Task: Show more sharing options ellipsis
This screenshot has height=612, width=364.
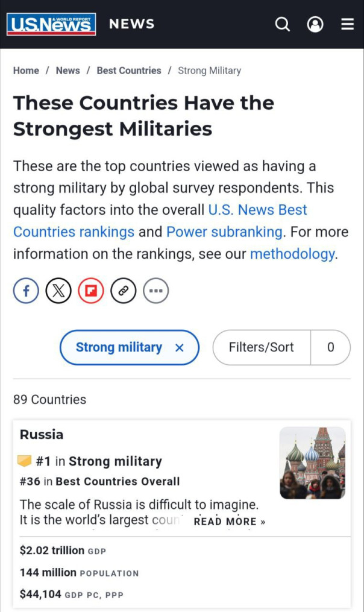Action: 156,291
